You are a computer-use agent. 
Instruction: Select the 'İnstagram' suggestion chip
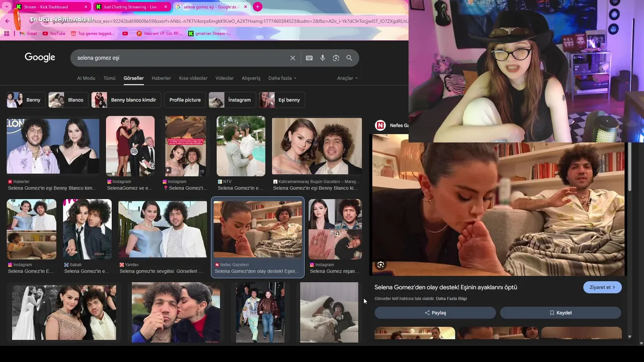click(232, 100)
